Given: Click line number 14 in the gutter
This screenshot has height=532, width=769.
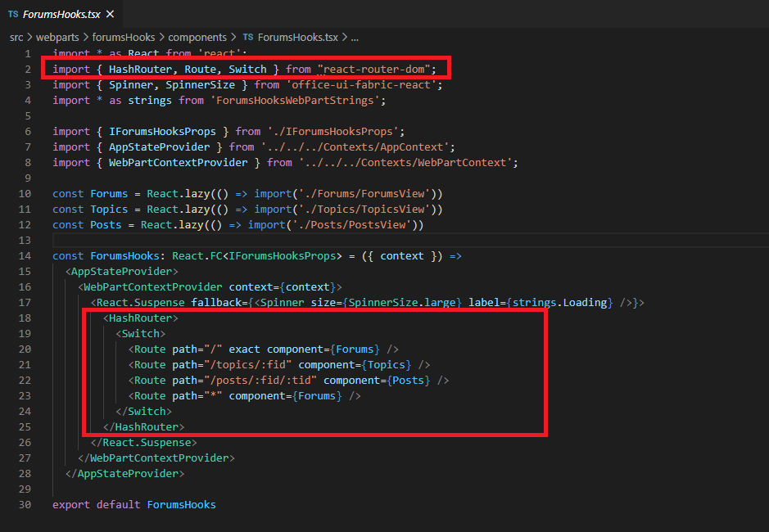Looking at the screenshot, I should [25, 256].
